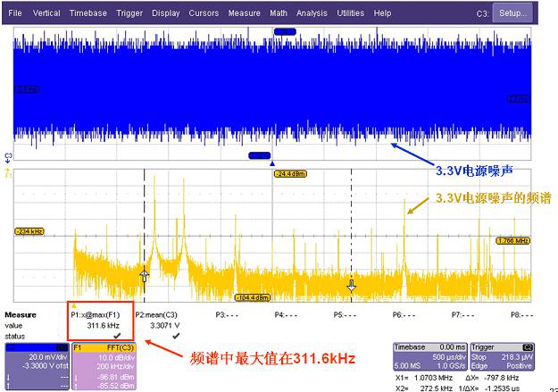This screenshot has height=392, width=558.
Task: Click the -24.4 dBm cursor label
Action: click(x=290, y=174)
